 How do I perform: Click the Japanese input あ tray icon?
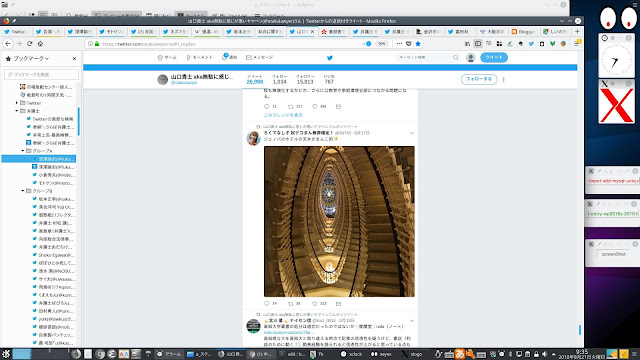coord(460,353)
